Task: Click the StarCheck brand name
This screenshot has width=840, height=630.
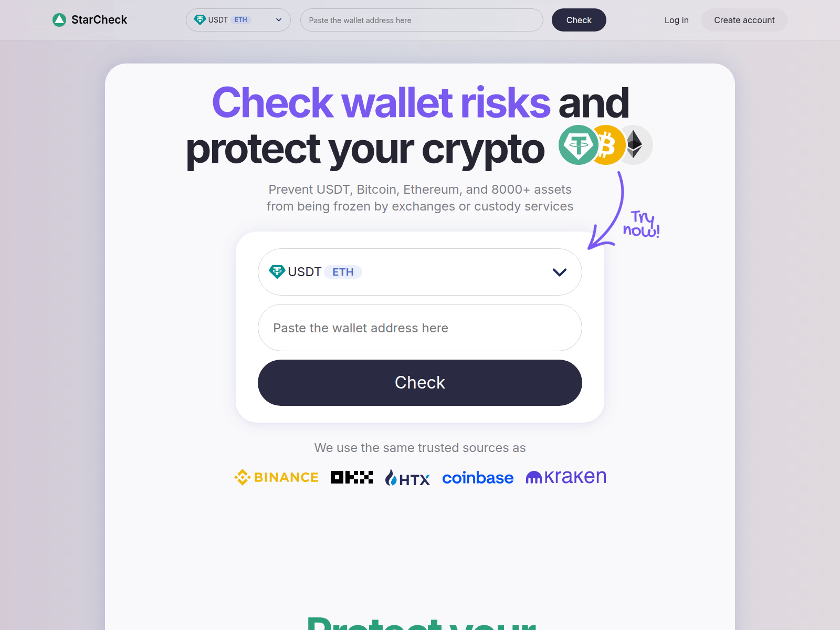Action: (99, 20)
